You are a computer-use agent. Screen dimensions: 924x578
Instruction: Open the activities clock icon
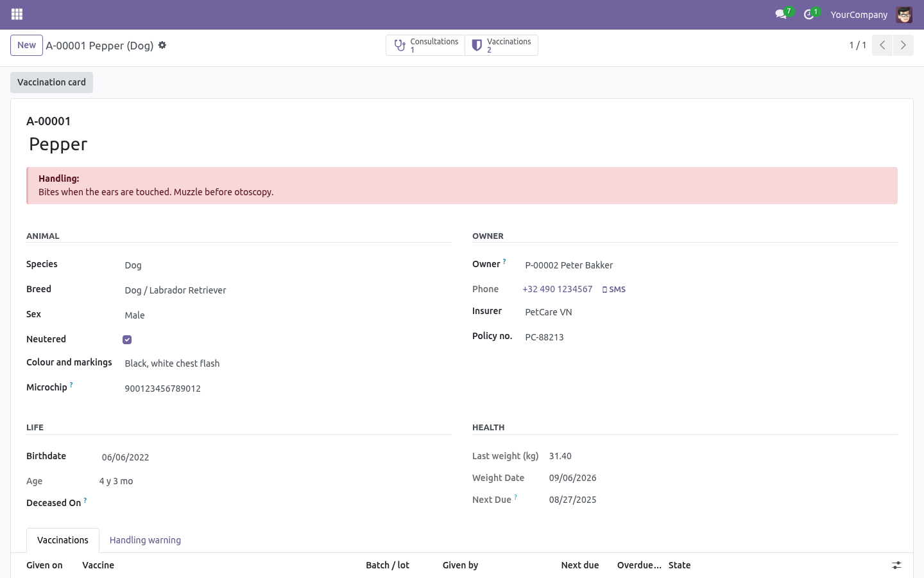point(809,14)
